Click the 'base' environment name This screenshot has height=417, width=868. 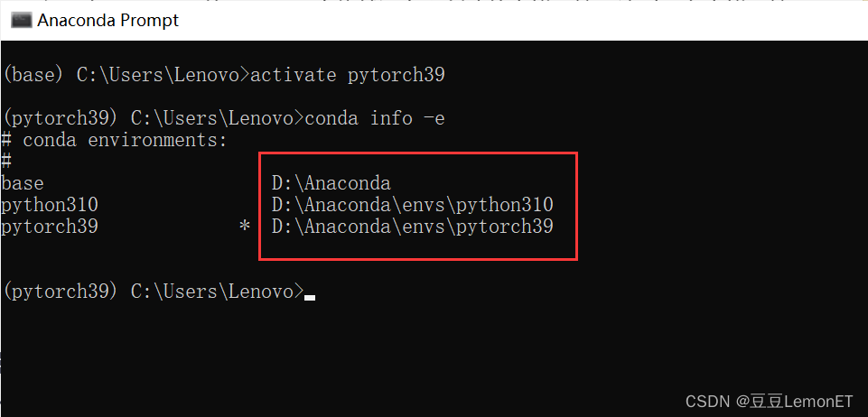23,183
